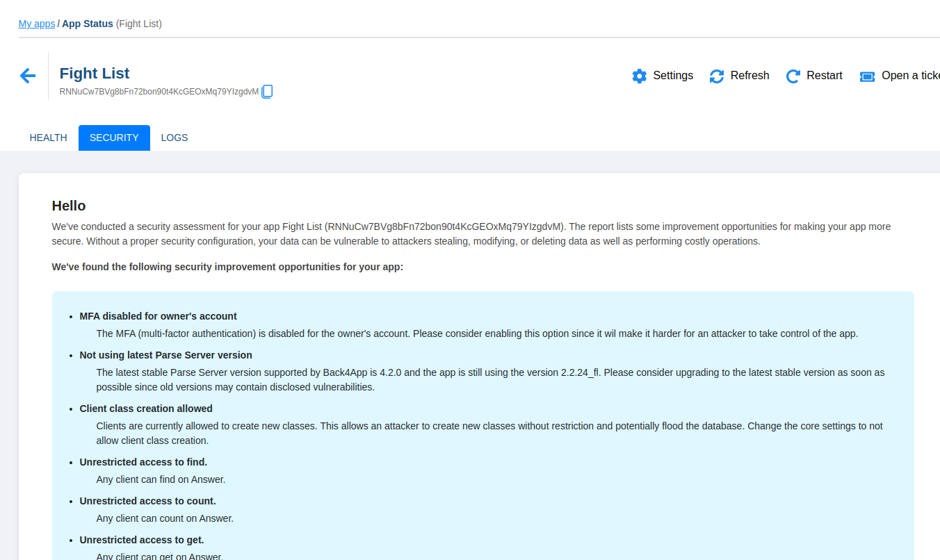Click 'Not using latest Parse Server version' item

166,355
